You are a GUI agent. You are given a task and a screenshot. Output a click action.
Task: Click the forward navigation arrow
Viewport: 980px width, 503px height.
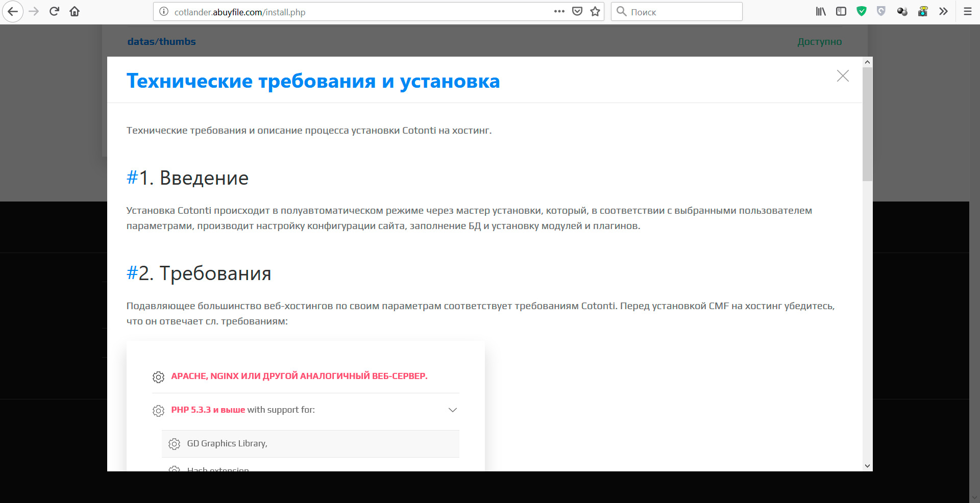pos(34,12)
